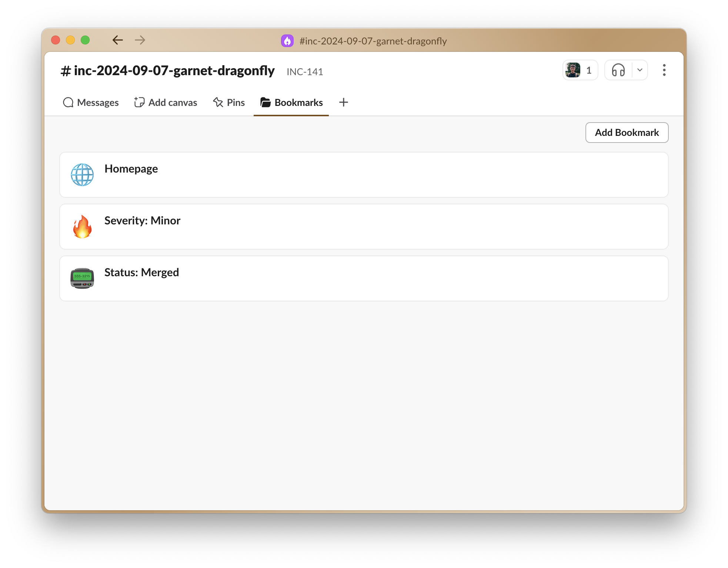The height and width of the screenshot is (568, 728).
Task: Start a huddle with headphones icon
Action: 618,70
